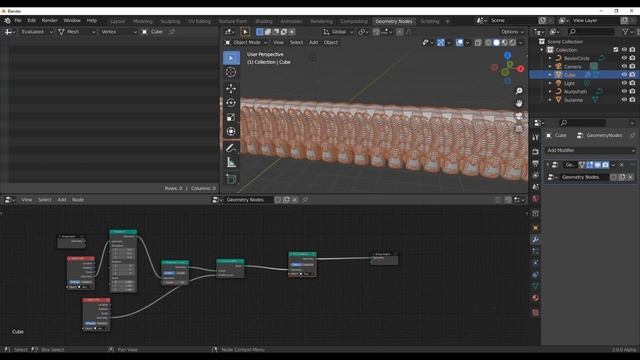Click the Outliner filter funnel icon
This screenshot has height=360, width=640.
625,31
